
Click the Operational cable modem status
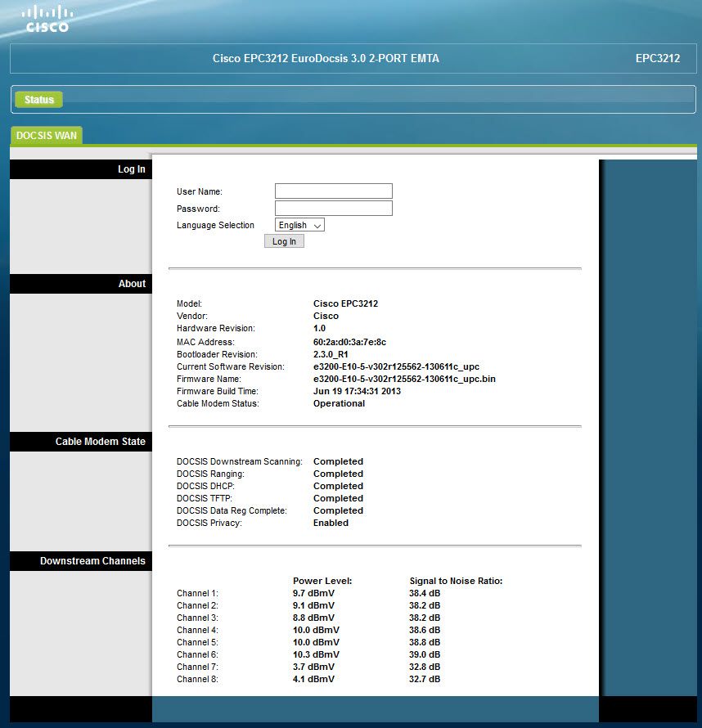pos(338,402)
